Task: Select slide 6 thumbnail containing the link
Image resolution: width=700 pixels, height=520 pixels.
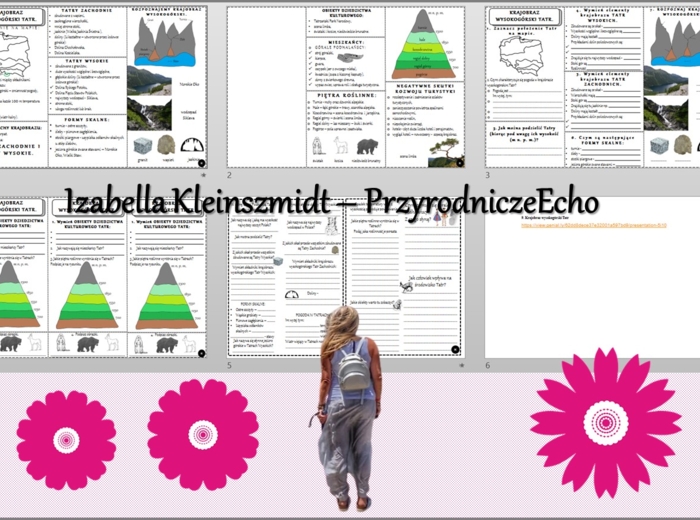Action: point(592,277)
